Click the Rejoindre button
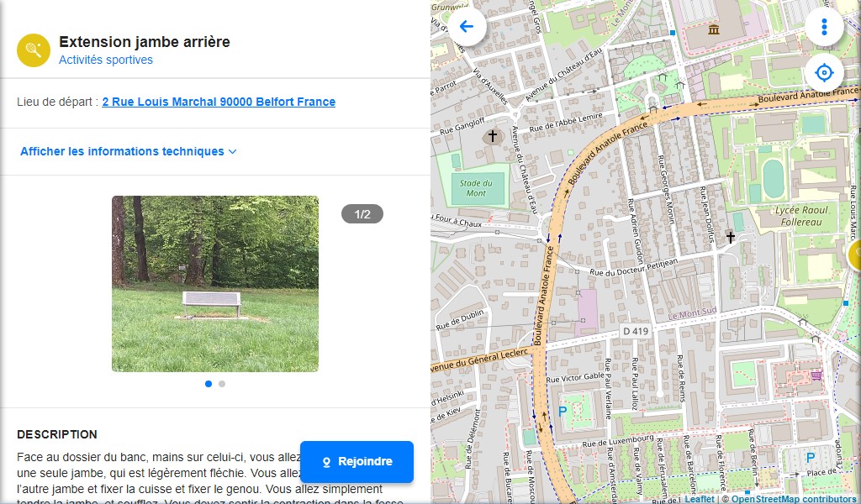 [x=357, y=462]
